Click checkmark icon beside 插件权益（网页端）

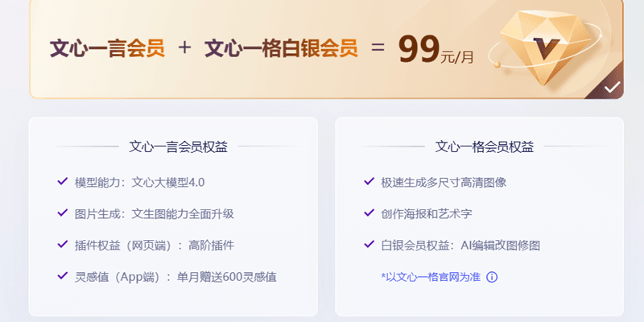[63, 245]
